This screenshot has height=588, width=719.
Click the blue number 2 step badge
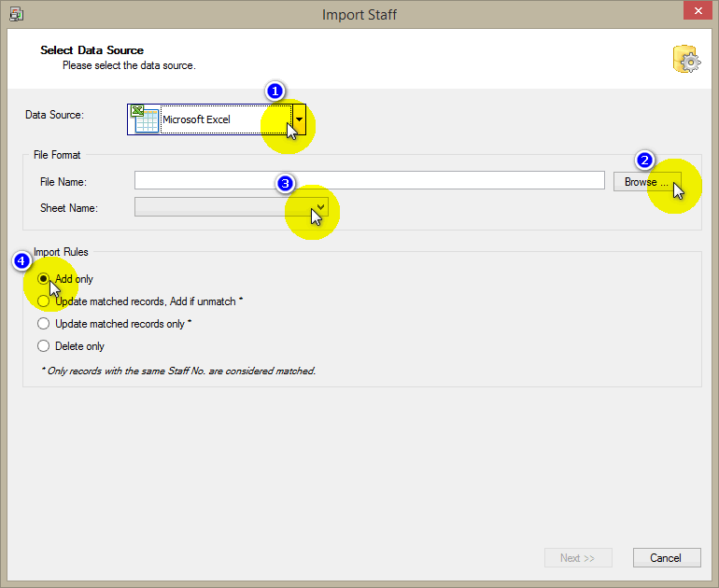point(644,160)
